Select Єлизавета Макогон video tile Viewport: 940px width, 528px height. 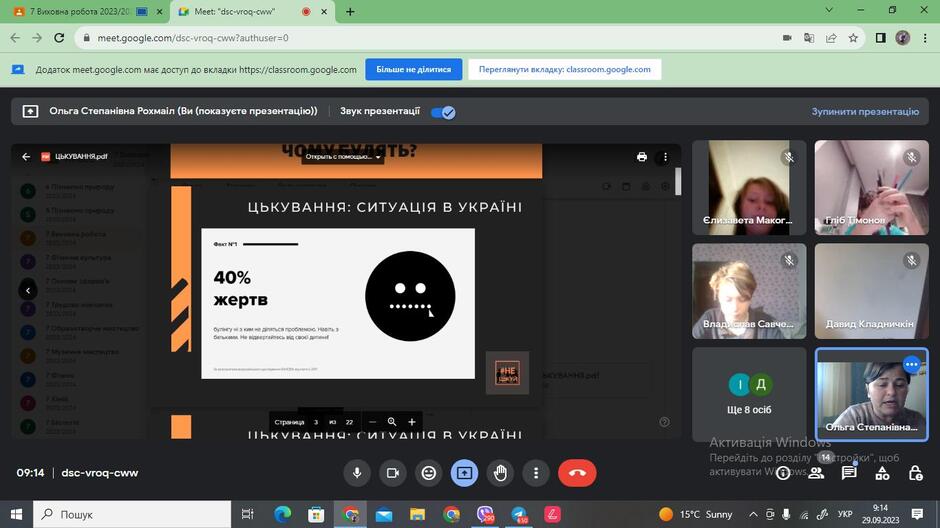click(x=749, y=188)
